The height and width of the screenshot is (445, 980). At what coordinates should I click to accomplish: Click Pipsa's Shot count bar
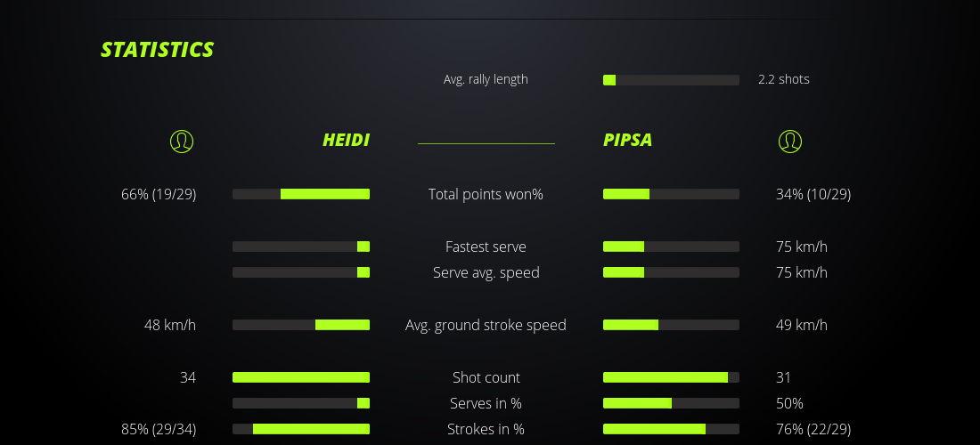(671, 377)
